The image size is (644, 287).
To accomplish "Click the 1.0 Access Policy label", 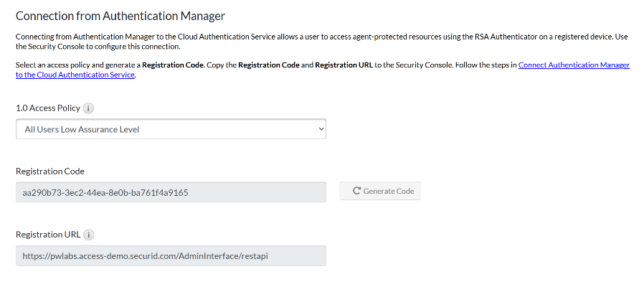I will tap(48, 109).
